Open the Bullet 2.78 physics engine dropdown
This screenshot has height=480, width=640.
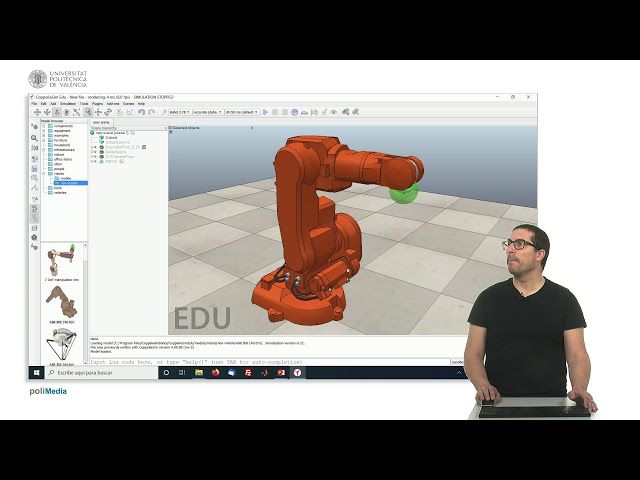click(180, 112)
